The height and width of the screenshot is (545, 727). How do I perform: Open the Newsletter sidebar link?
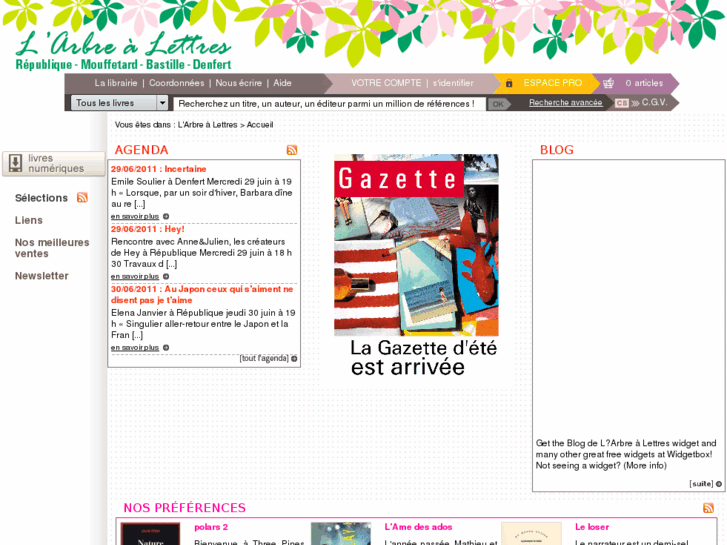click(x=42, y=276)
